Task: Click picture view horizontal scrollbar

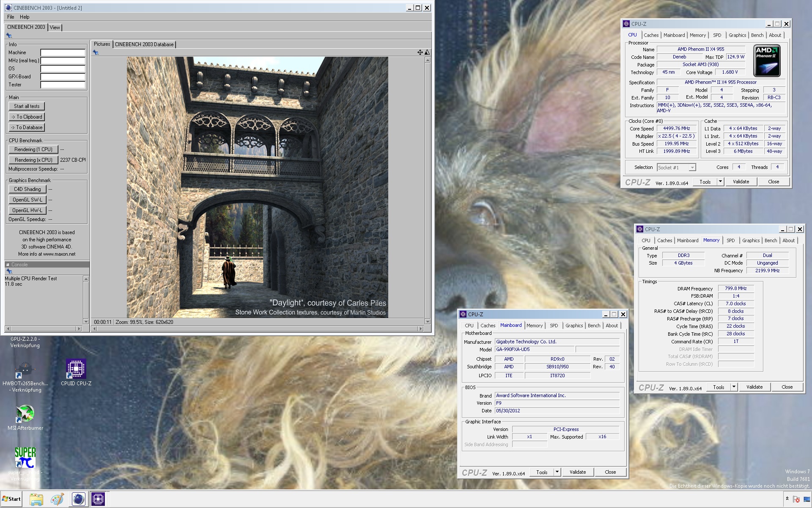Action: tap(258, 329)
